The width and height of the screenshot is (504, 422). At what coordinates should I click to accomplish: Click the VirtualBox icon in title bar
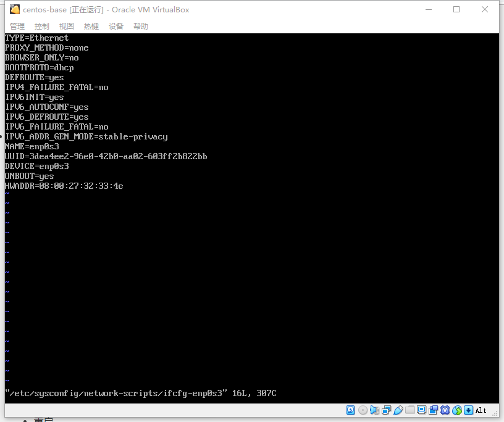(x=14, y=9)
